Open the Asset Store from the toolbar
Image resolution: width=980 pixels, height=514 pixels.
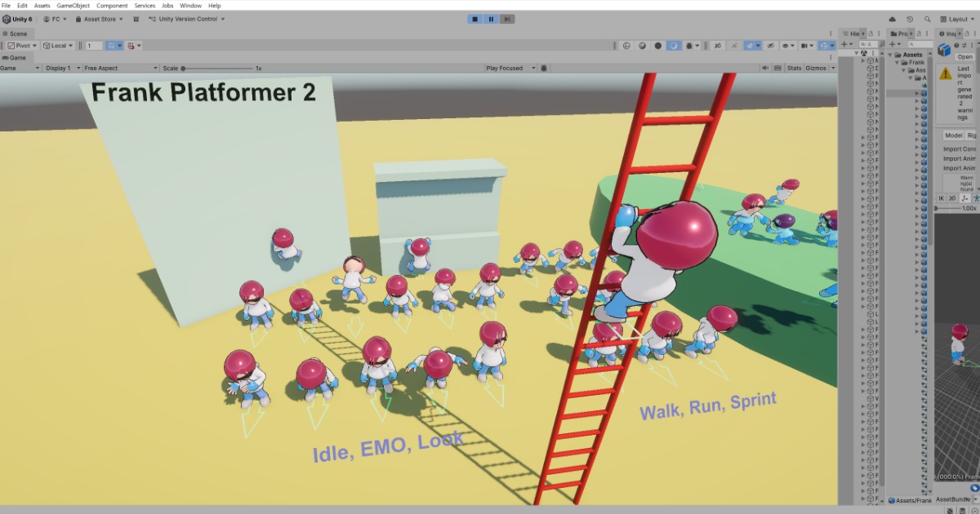point(96,18)
